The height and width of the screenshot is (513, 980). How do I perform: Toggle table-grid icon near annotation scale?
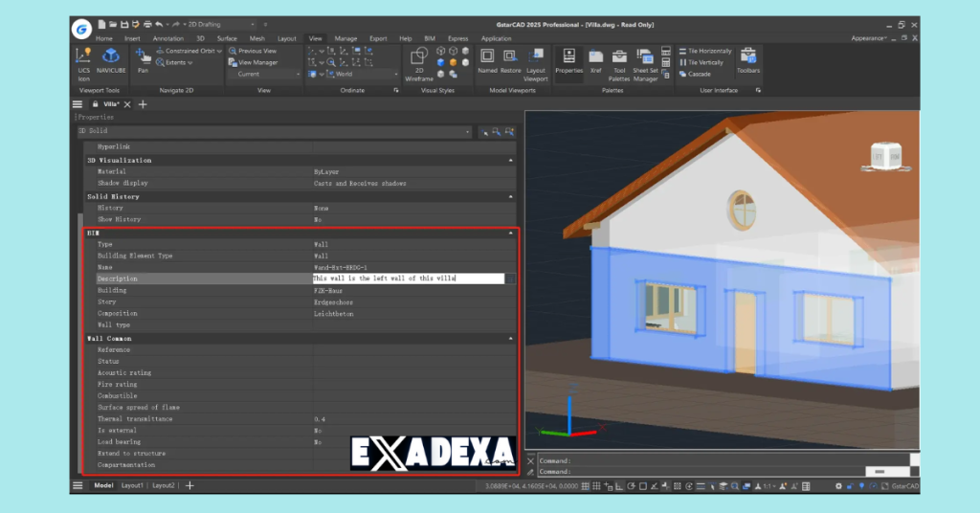[x=806, y=486]
